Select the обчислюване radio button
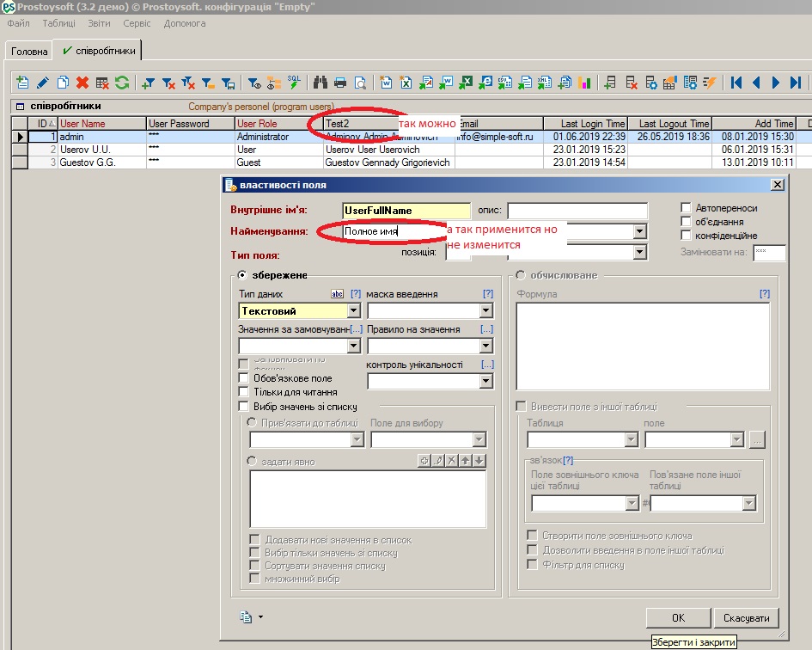 (521, 275)
